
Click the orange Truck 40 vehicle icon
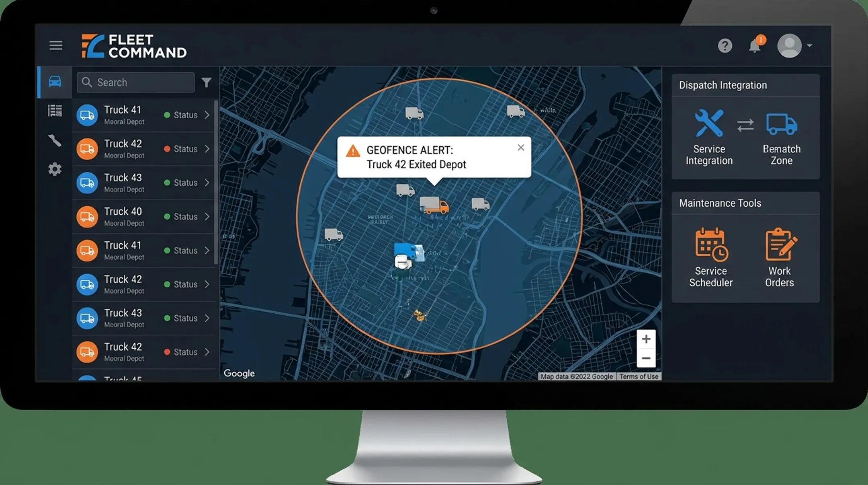[87, 217]
